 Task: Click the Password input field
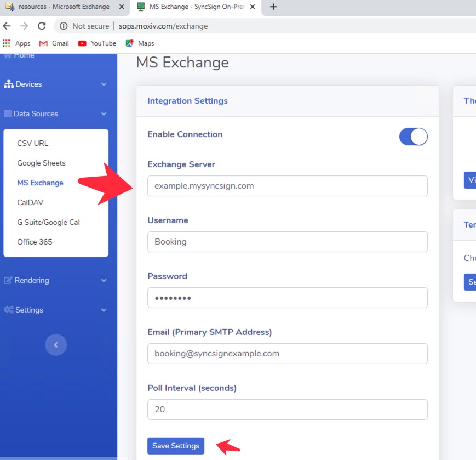[287, 298]
